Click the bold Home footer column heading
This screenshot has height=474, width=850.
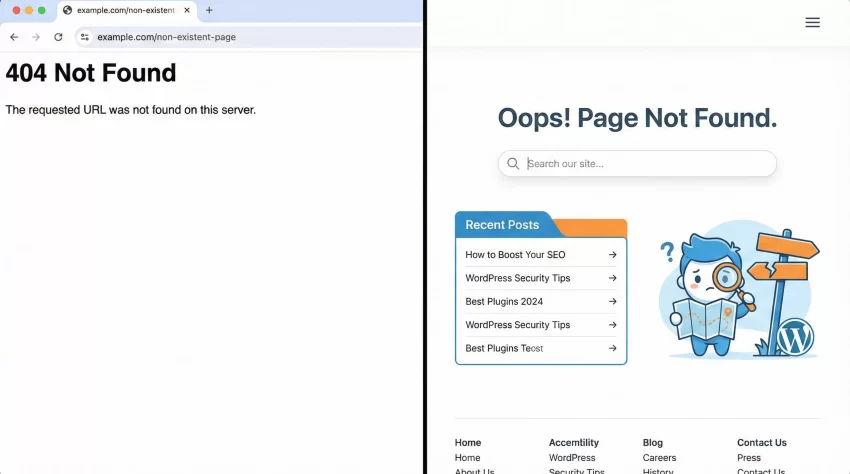468,443
